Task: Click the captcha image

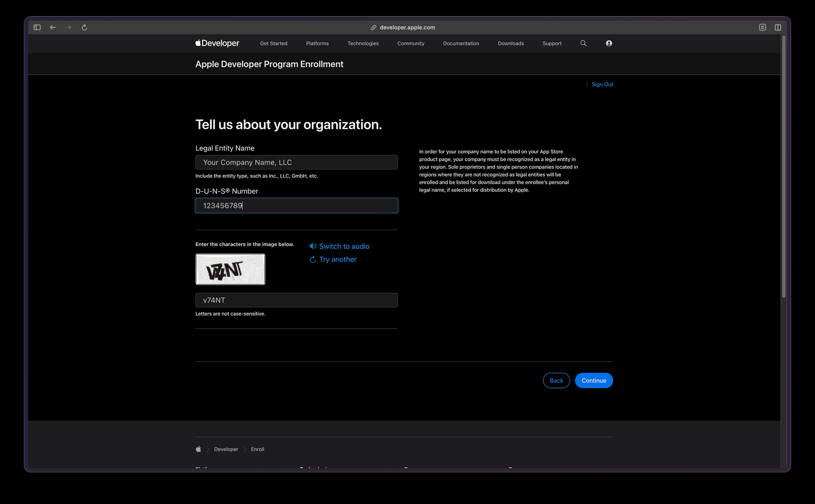Action: [x=230, y=269]
